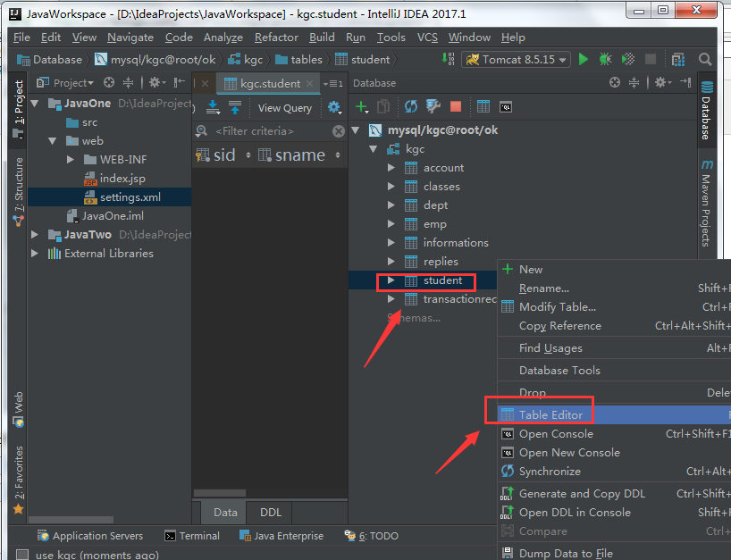Switch to the DDL tab
The image size is (731, 560).
[271, 513]
